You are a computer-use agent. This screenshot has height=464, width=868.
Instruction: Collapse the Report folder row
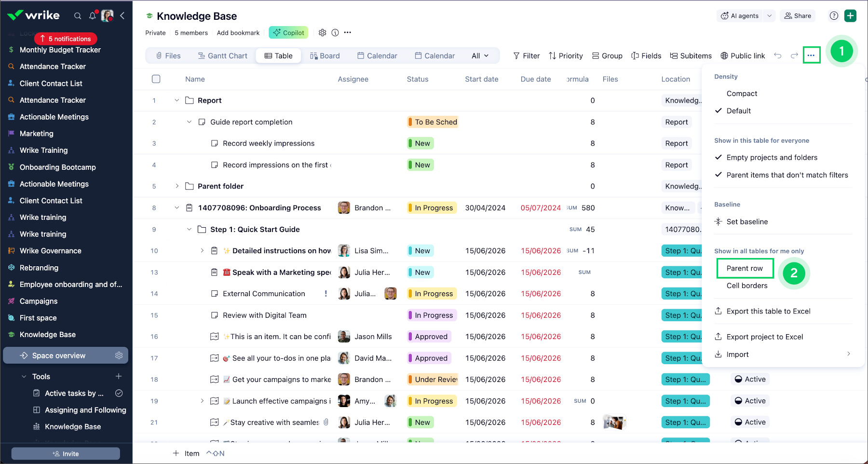pos(177,100)
